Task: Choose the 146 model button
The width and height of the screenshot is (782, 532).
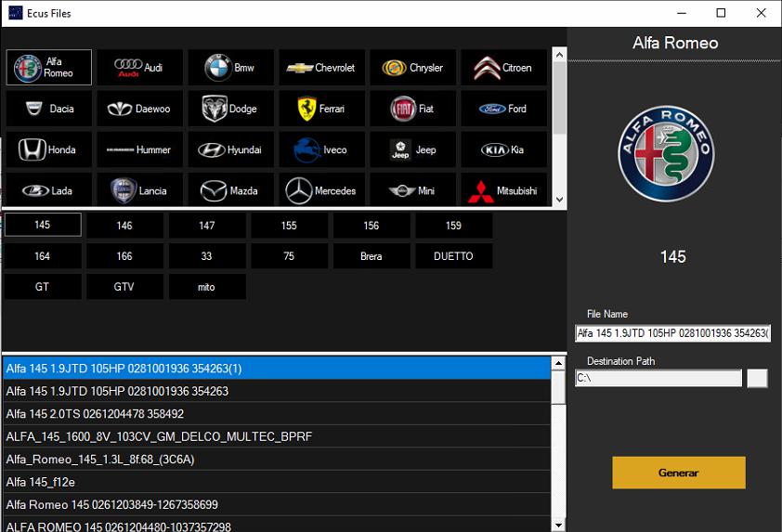Action: pyautogui.click(x=124, y=226)
